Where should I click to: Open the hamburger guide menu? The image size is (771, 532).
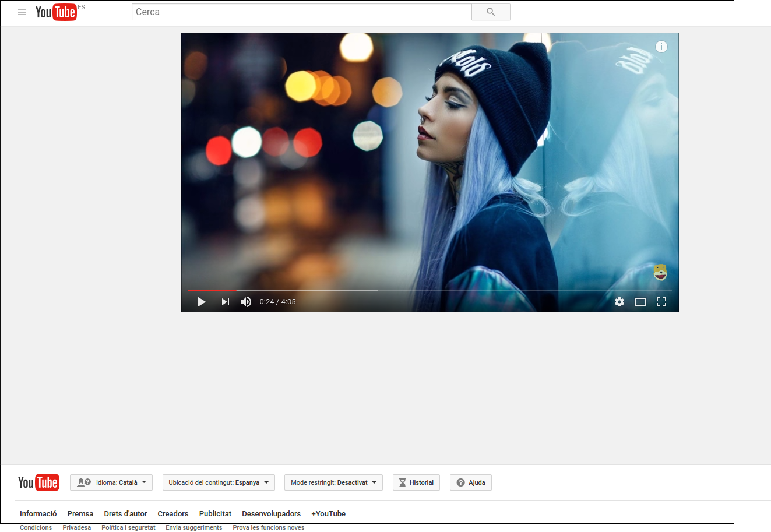pyautogui.click(x=22, y=12)
